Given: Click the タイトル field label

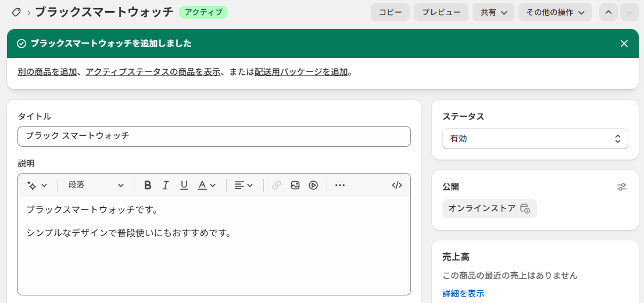Looking at the screenshot, I should 34,117.
